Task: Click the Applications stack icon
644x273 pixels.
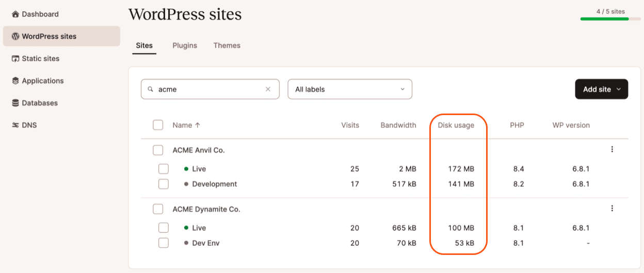Action: tap(15, 81)
